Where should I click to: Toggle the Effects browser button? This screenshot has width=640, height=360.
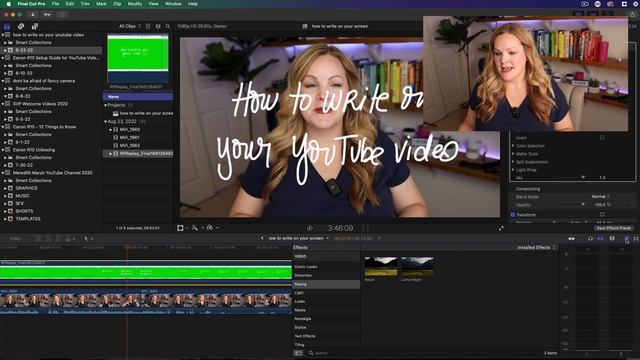tap(627, 238)
